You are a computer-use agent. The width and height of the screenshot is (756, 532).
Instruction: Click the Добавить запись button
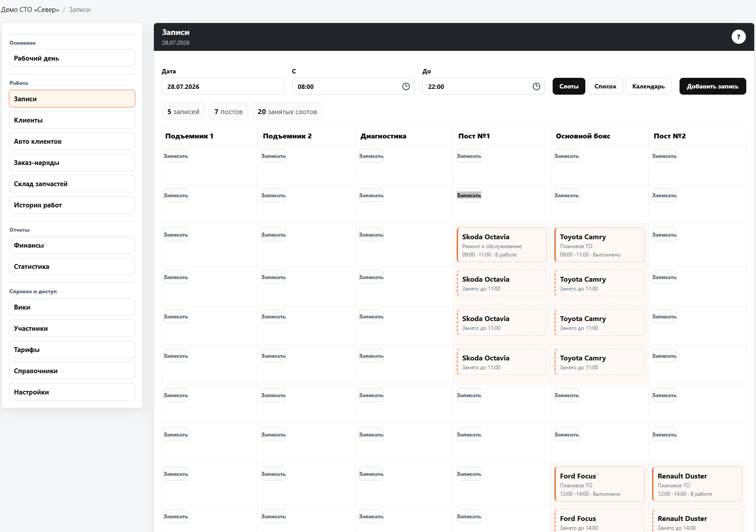(x=713, y=86)
